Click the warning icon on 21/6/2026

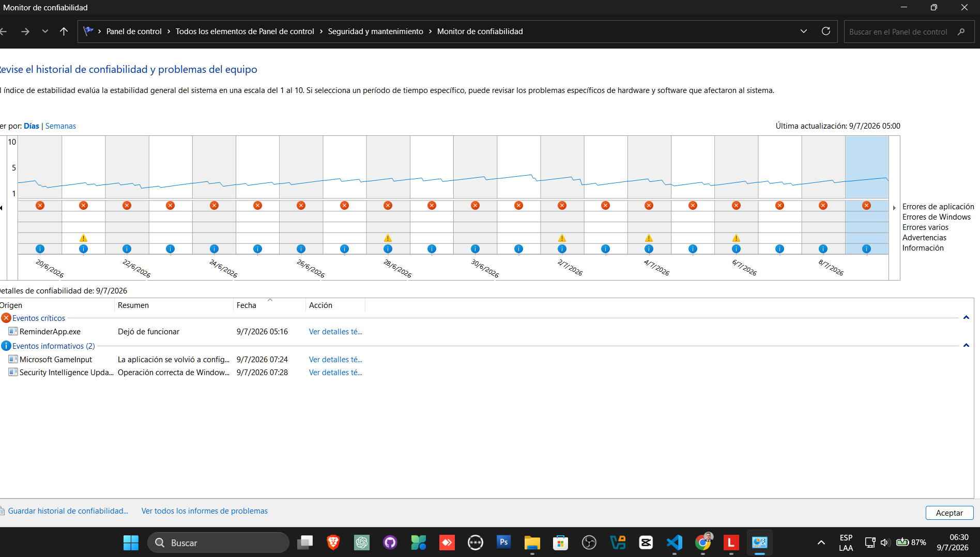(83, 238)
